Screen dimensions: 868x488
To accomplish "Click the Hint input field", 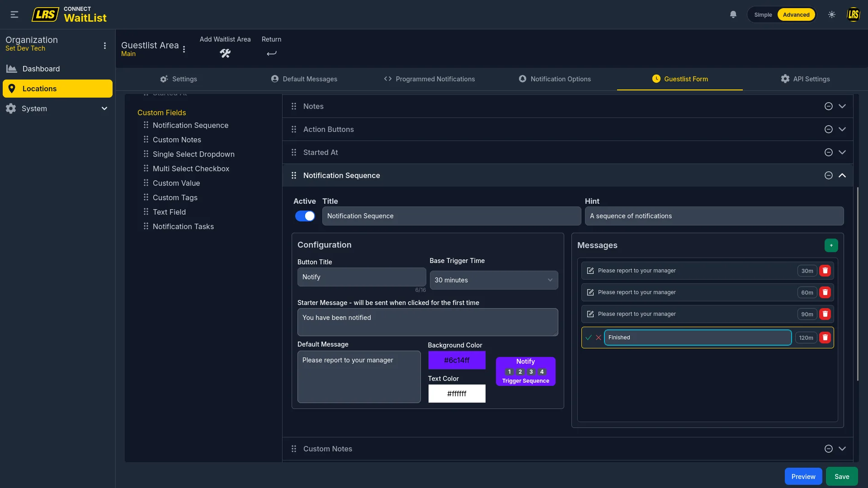I will pos(714,216).
